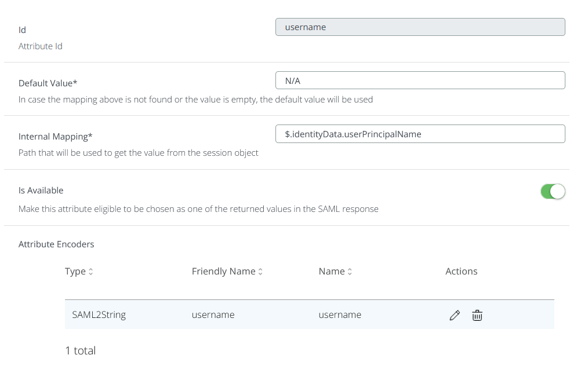588x366 pixels.
Task: Click the Default Value input field
Action: (420, 80)
